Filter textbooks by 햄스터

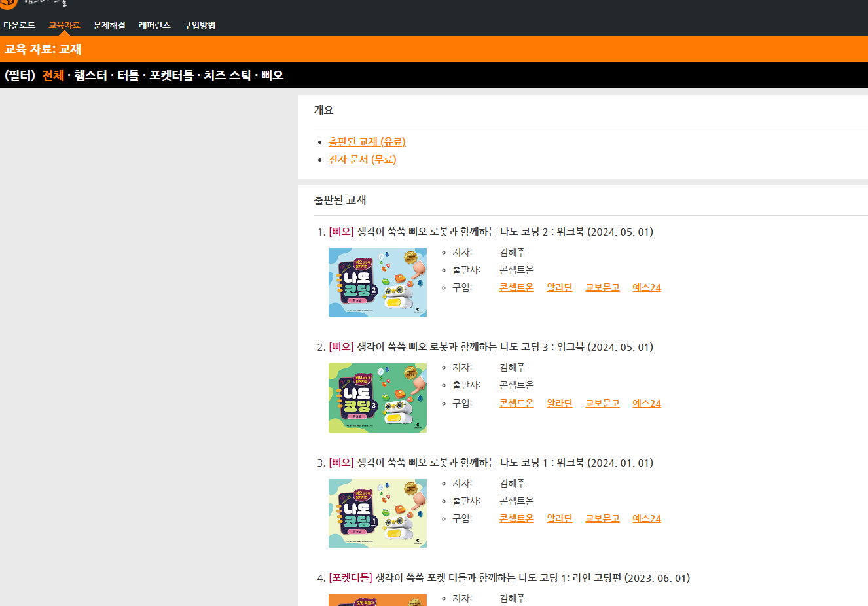[x=90, y=75]
